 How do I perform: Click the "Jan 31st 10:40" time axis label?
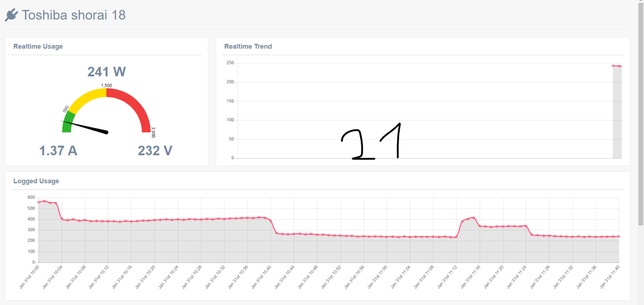261,277
